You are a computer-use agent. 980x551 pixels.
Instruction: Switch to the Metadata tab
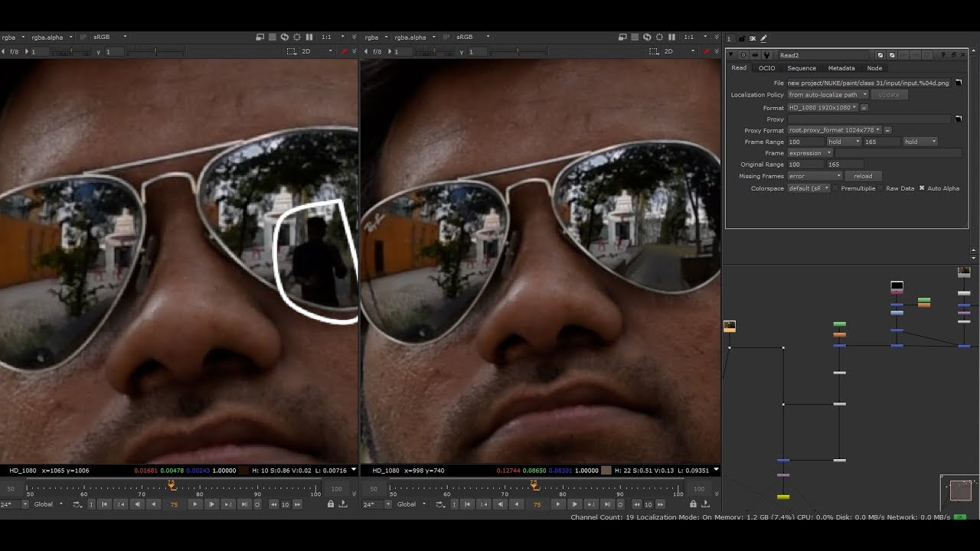(841, 68)
